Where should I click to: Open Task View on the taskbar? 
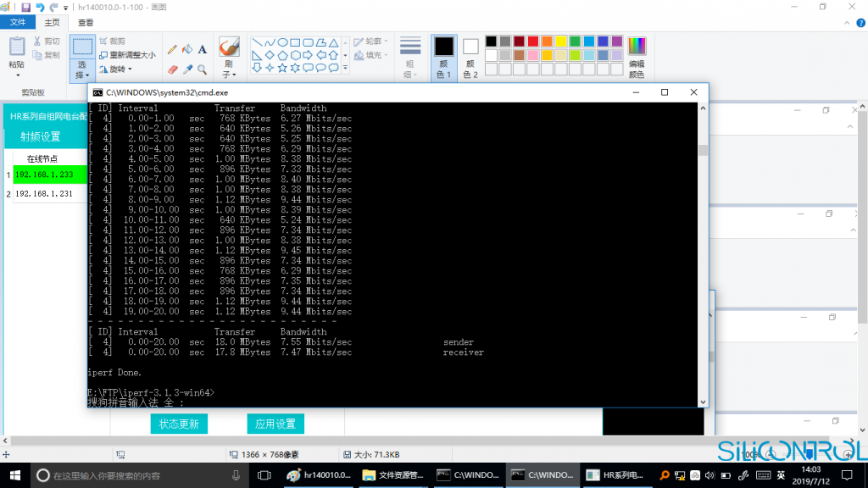264,475
